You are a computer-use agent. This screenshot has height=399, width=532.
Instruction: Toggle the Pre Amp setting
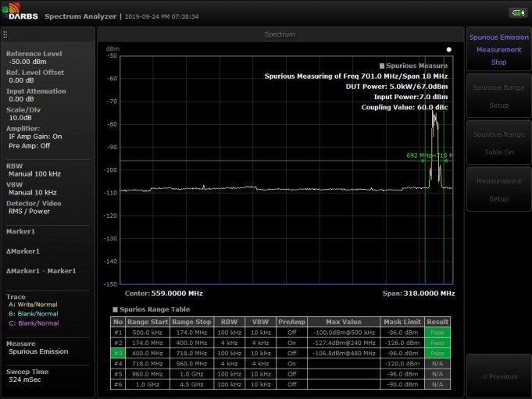pos(30,145)
